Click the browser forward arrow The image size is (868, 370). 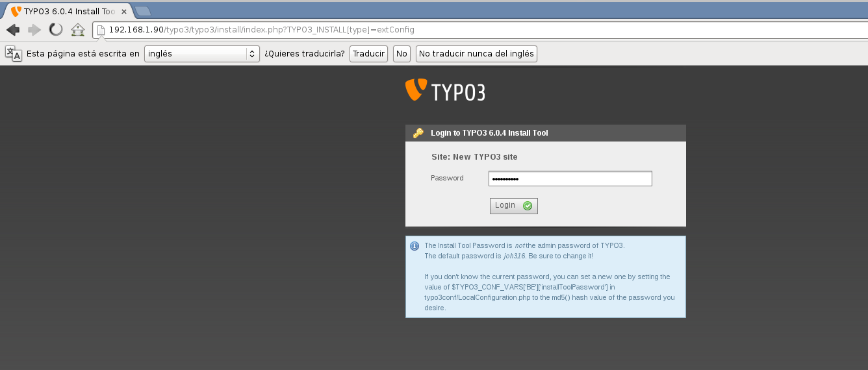pyautogui.click(x=34, y=30)
